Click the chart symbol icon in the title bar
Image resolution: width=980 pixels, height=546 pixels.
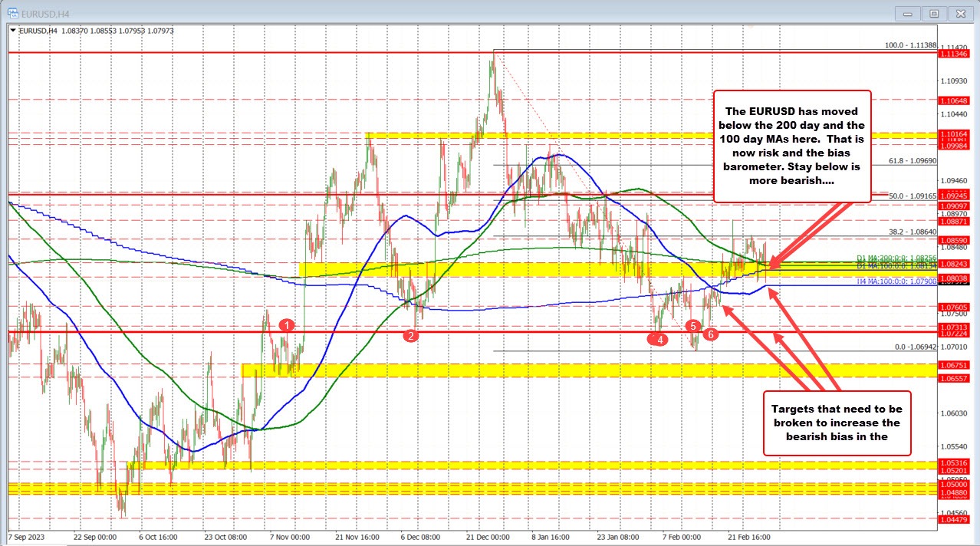pos(11,12)
